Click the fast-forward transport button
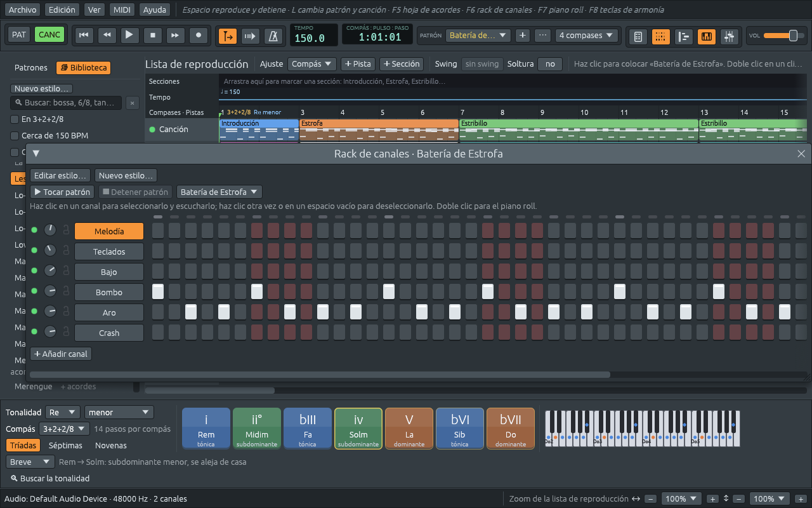812x508 pixels. pyautogui.click(x=176, y=35)
